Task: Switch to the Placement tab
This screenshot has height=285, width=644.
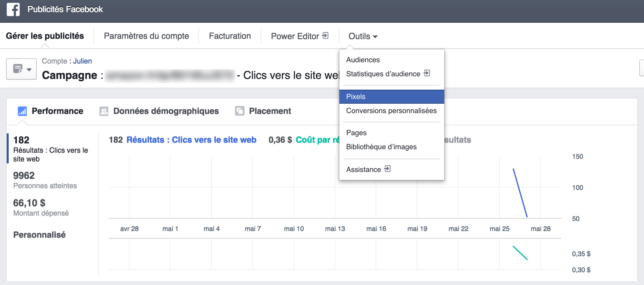Action: [x=263, y=111]
